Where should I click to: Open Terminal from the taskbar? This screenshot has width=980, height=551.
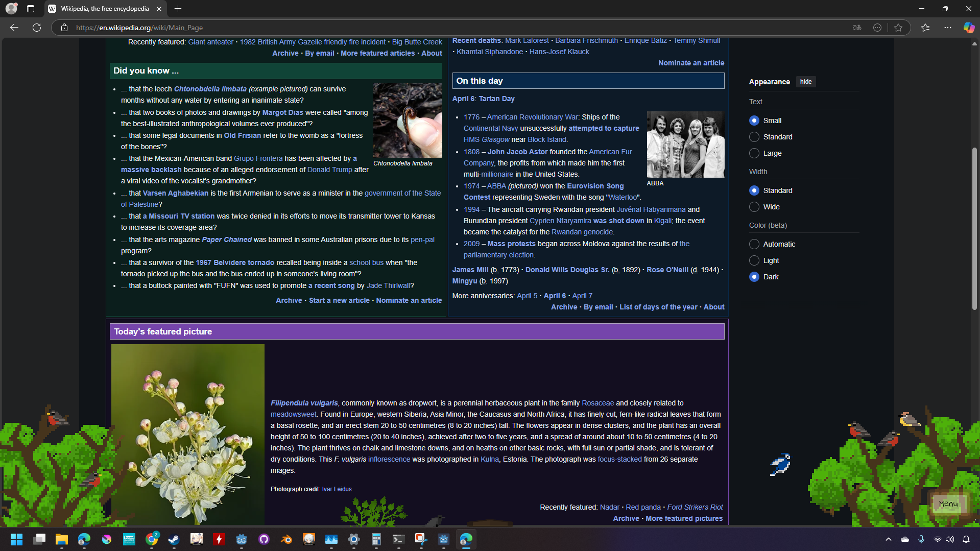pos(399,539)
